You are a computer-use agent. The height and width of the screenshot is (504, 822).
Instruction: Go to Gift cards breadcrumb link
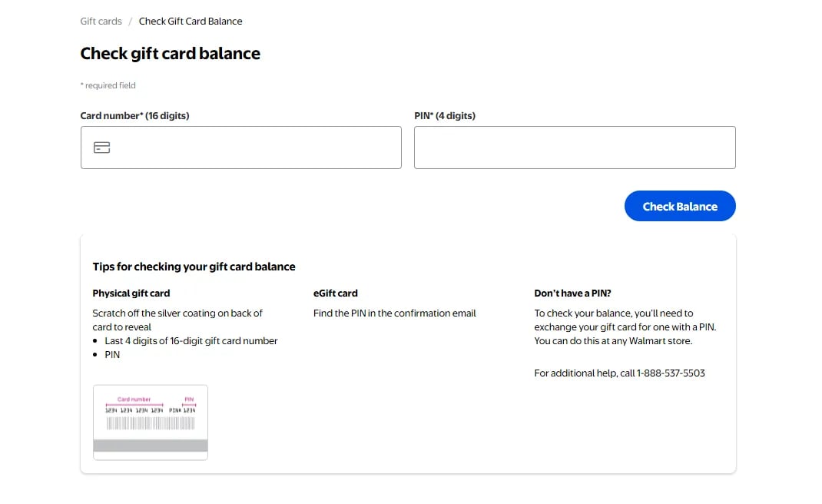point(101,22)
